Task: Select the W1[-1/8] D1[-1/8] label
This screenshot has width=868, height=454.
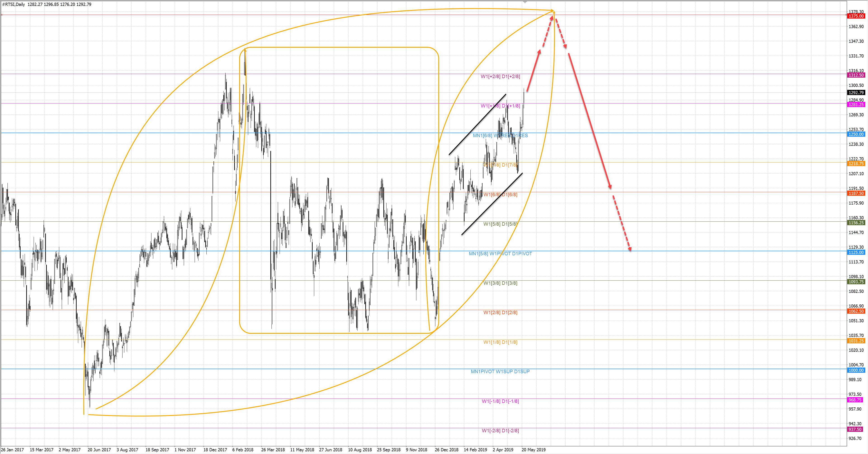Action: (500, 401)
